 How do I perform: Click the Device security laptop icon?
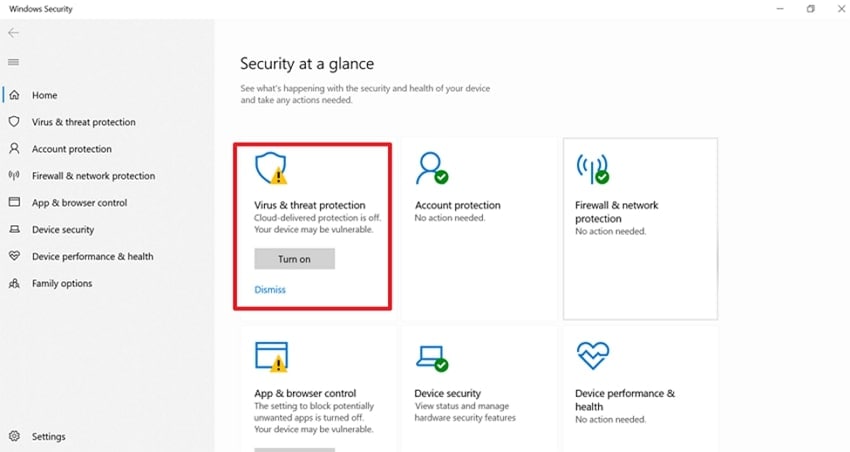(x=432, y=357)
